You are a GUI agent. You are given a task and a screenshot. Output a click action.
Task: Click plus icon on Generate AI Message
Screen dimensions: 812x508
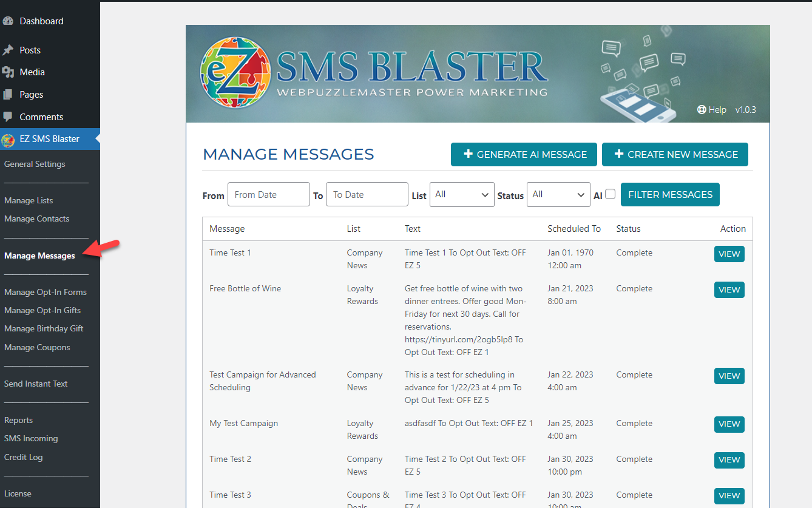pyautogui.click(x=468, y=154)
